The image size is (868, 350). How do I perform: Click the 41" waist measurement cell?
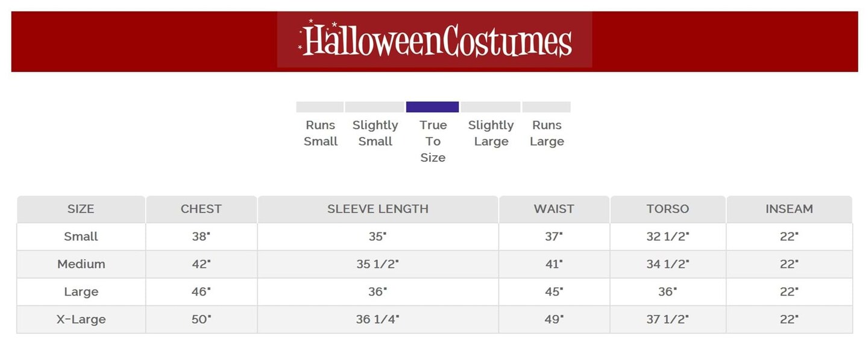pyautogui.click(x=554, y=264)
